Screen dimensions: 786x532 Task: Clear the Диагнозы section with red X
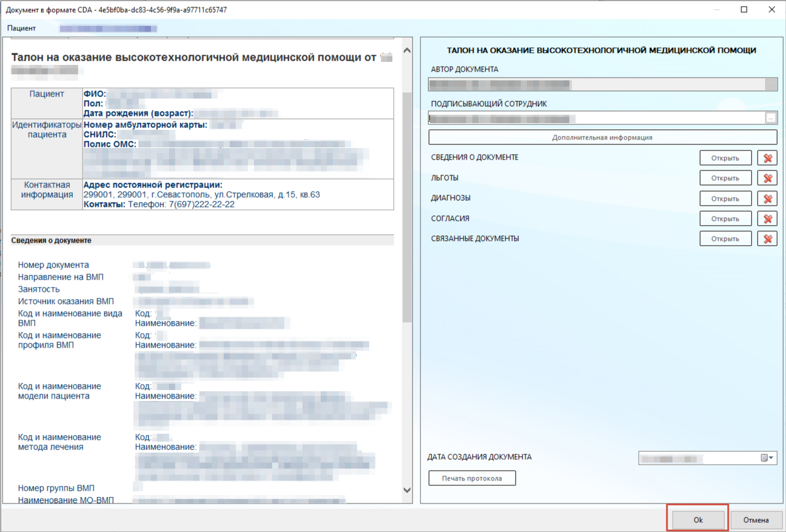(767, 198)
